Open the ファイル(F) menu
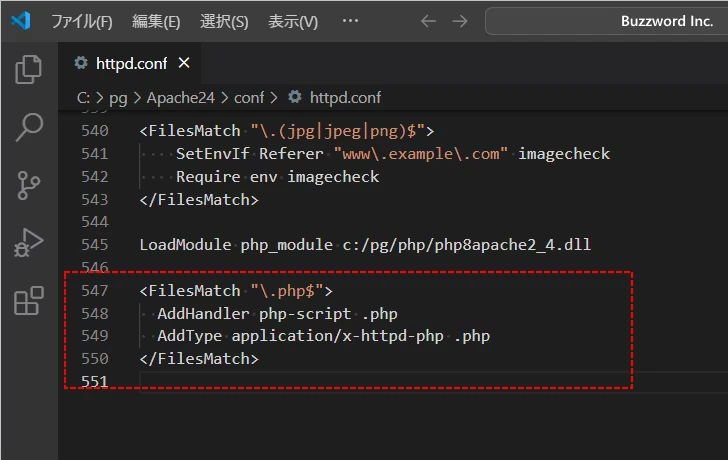 pos(81,21)
